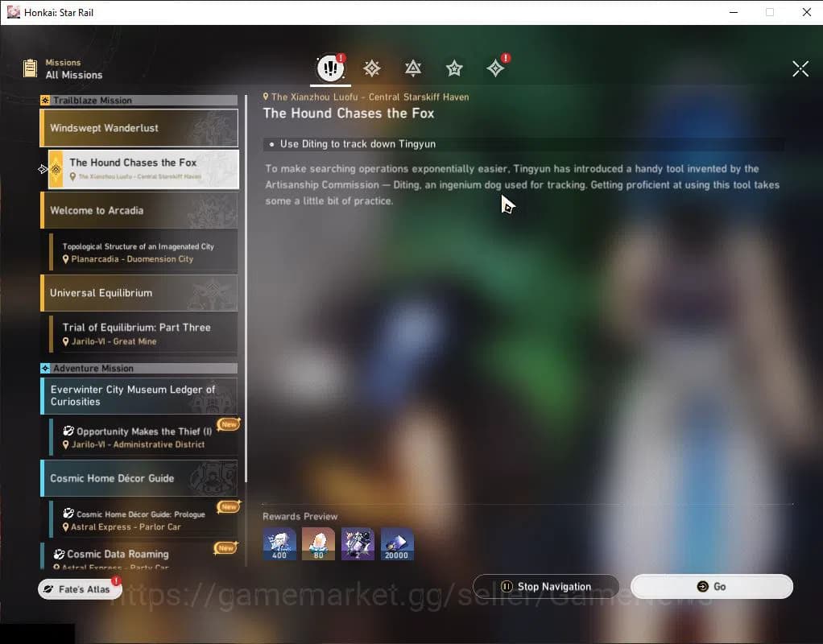The width and height of the screenshot is (823, 644).
Task: Click the New badge on Opportunity Makes the Thief
Action: (x=229, y=424)
